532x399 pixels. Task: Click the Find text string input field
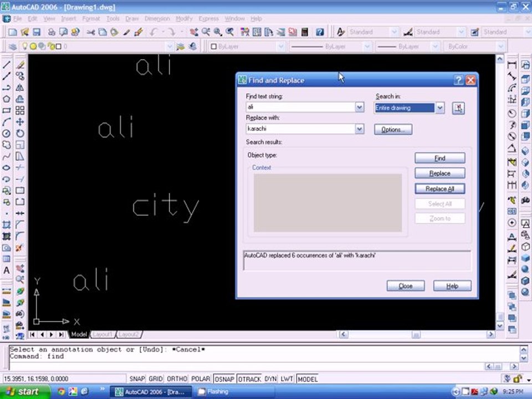tap(300, 107)
